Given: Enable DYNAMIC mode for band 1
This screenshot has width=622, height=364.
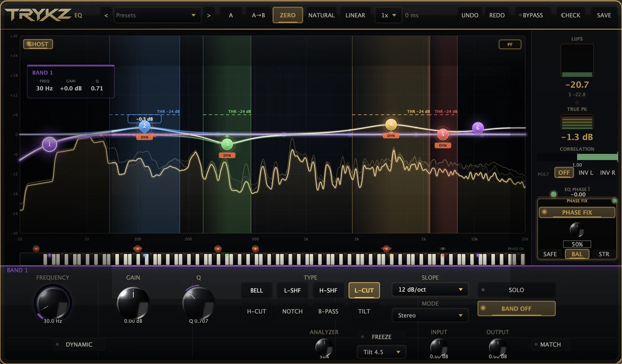Looking at the screenshot, I should click(79, 344).
